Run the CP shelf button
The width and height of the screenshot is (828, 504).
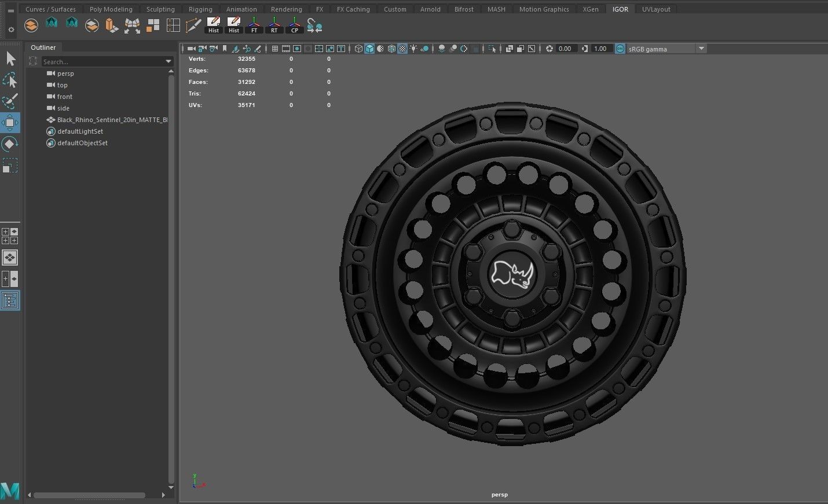click(295, 25)
